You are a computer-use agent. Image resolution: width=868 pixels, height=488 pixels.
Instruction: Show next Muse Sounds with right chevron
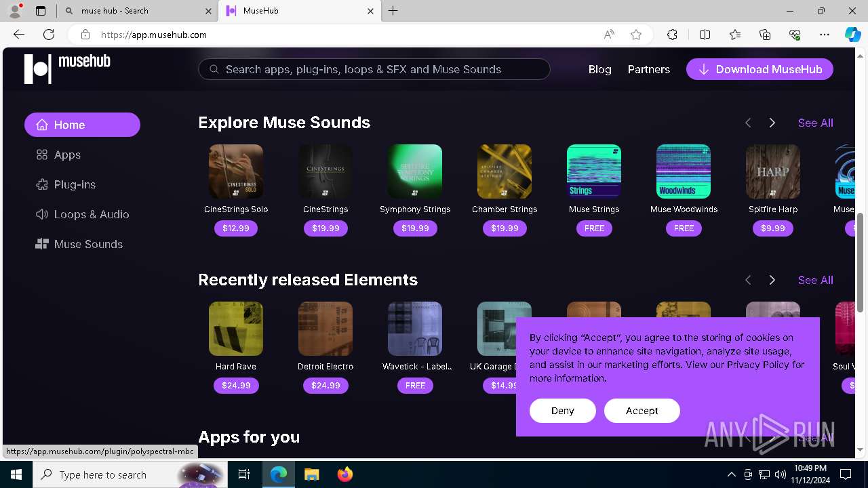click(772, 123)
